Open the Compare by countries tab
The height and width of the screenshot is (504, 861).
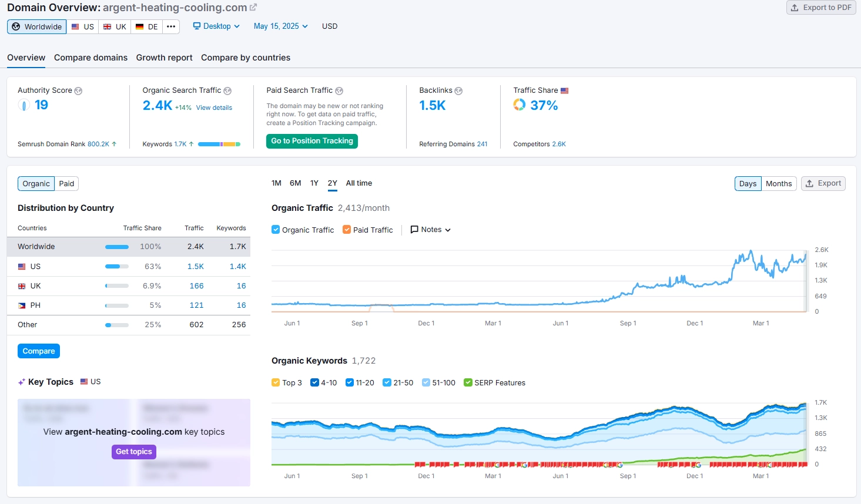click(246, 58)
